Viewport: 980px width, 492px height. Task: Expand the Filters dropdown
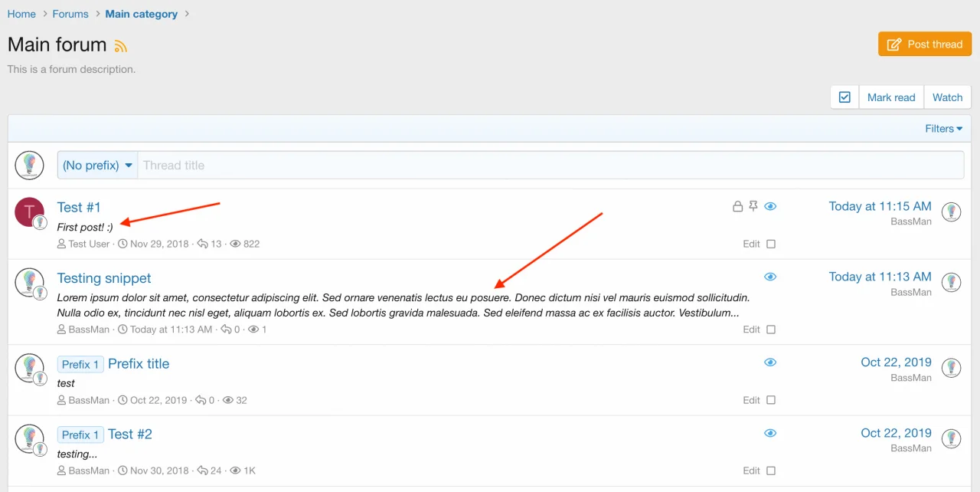click(x=943, y=128)
